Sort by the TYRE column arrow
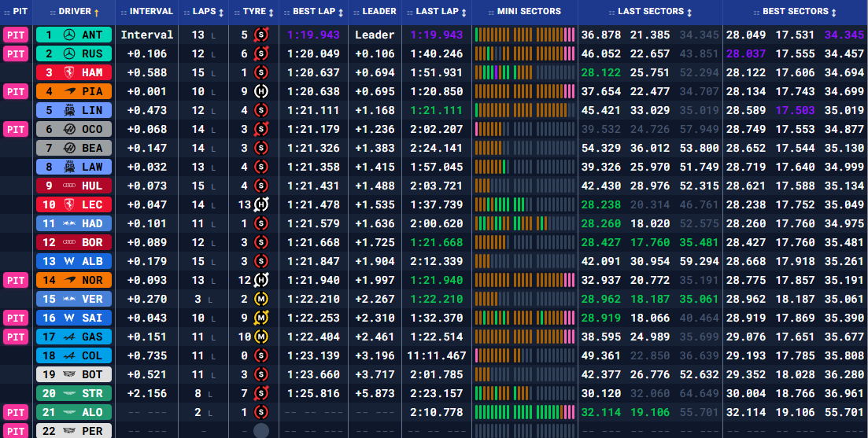This screenshot has width=868, height=438. point(271,12)
